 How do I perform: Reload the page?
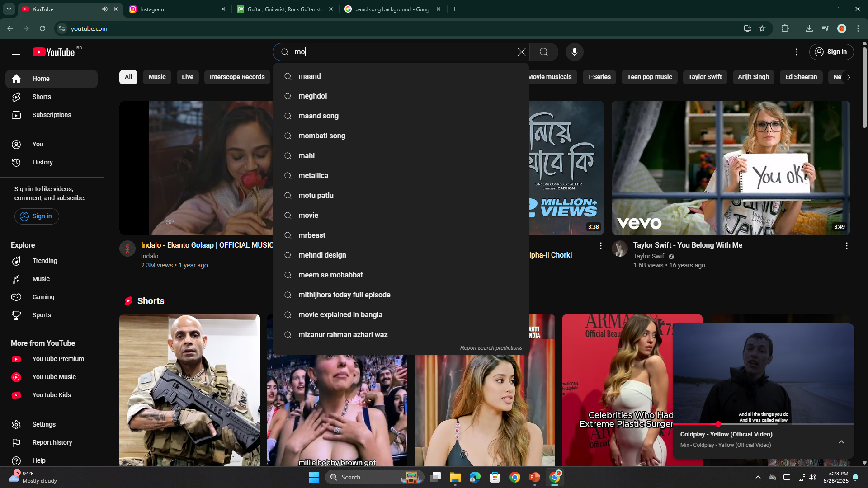click(42, 28)
